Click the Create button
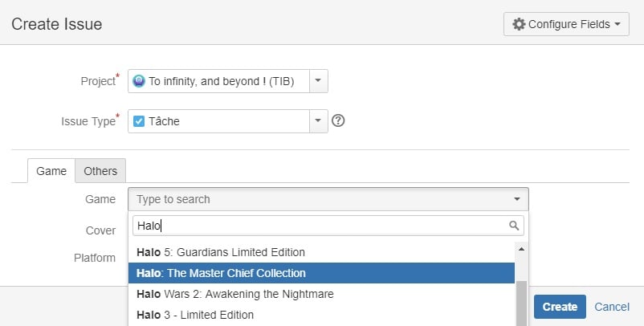 click(x=560, y=307)
